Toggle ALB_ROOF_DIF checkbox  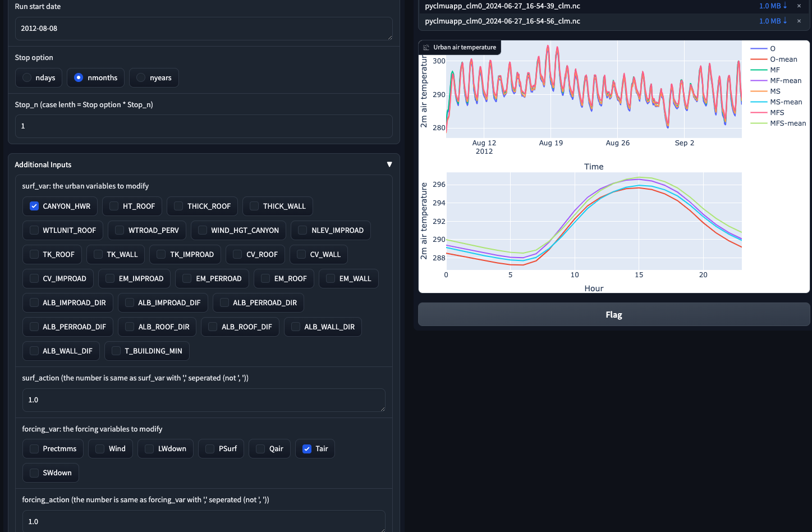[x=213, y=327]
